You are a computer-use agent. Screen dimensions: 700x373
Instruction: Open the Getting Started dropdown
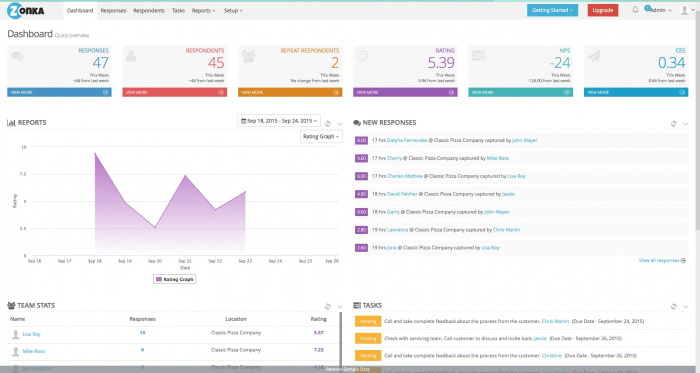[x=552, y=10]
